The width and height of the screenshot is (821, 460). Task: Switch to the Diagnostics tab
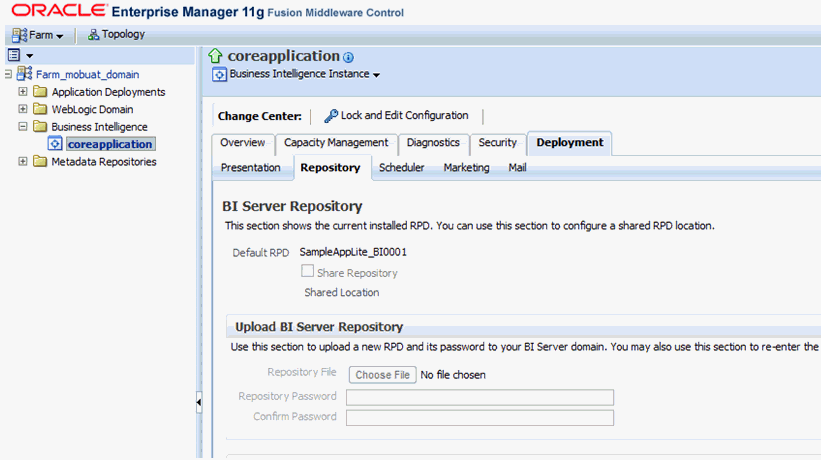point(433,143)
